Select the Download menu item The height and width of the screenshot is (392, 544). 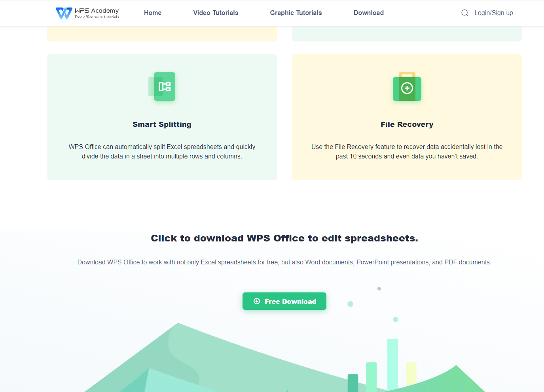[x=369, y=13]
